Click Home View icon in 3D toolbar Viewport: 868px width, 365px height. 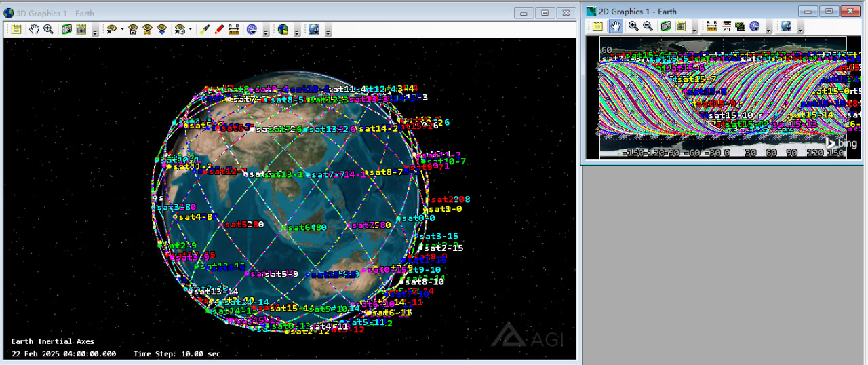coord(134,29)
